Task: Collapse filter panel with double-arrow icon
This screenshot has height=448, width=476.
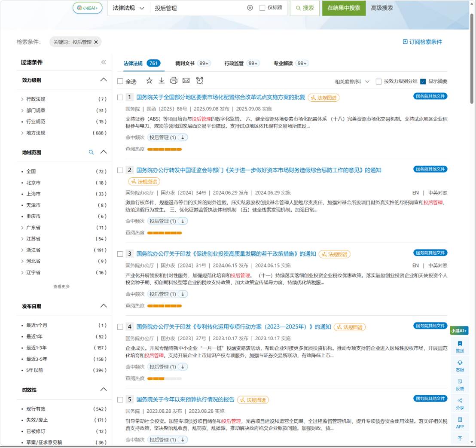Action: coord(104,62)
